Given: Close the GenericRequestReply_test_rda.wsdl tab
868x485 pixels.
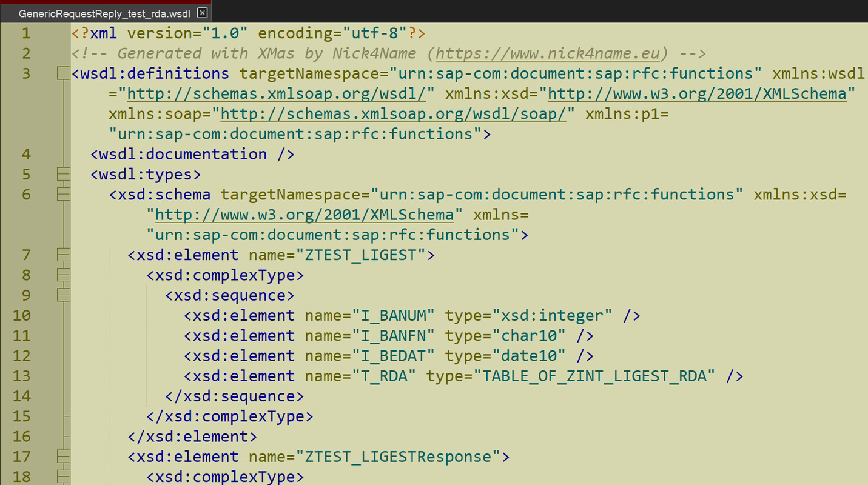Looking at the screenshot, I should (x=202, y=13).
